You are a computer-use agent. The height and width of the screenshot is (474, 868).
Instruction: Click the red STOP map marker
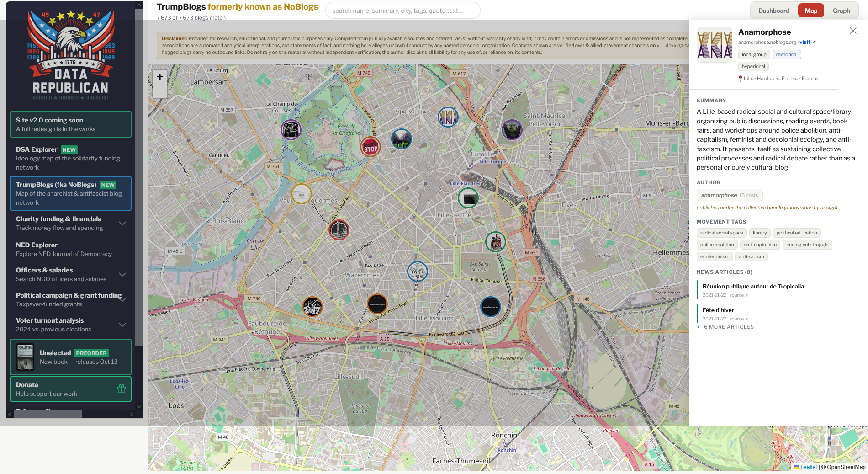(370, 147)
